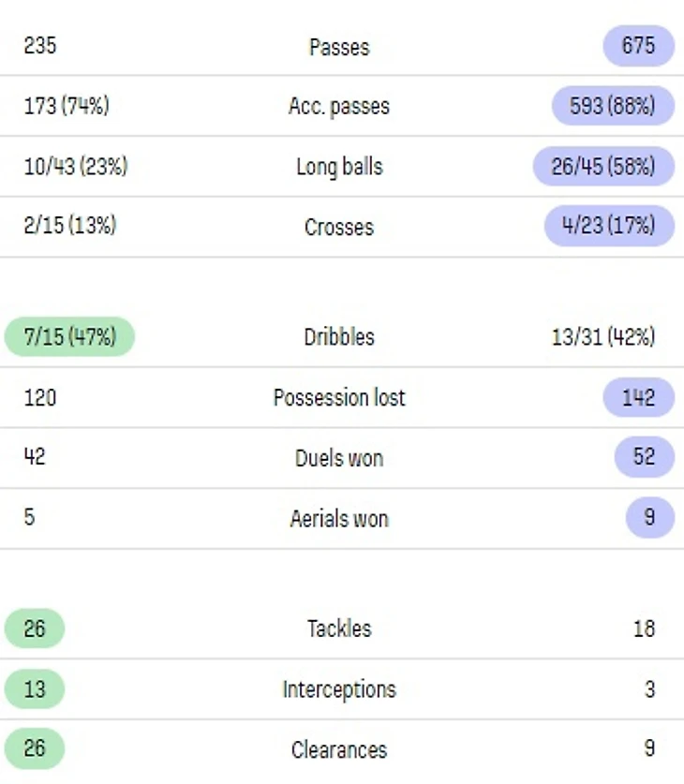The image size is (684, 784).
Task: Select the Interceptions row label
Action: 339,689
